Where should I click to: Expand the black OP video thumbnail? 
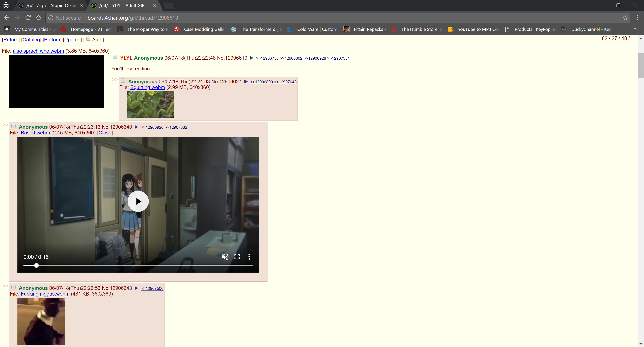pyautogui.click(x=57, y=81)
